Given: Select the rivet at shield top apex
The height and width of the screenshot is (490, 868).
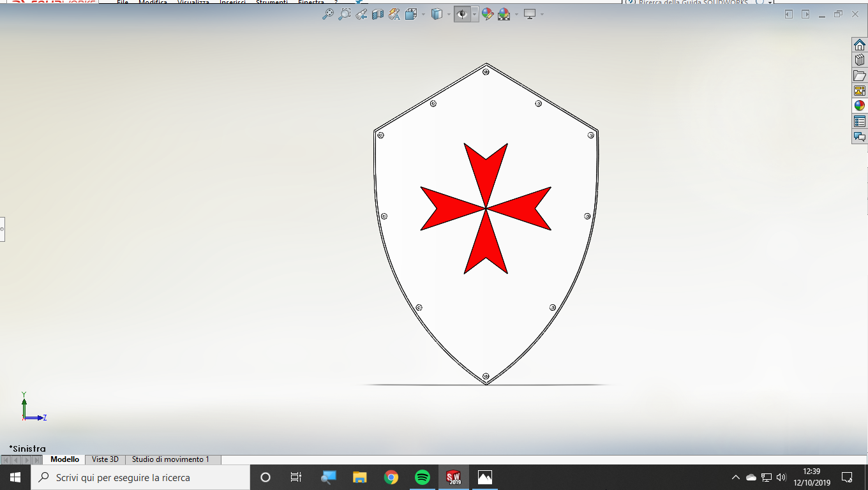Looking at the screenshot, I should pyautogui.click(x=486, y=71).
